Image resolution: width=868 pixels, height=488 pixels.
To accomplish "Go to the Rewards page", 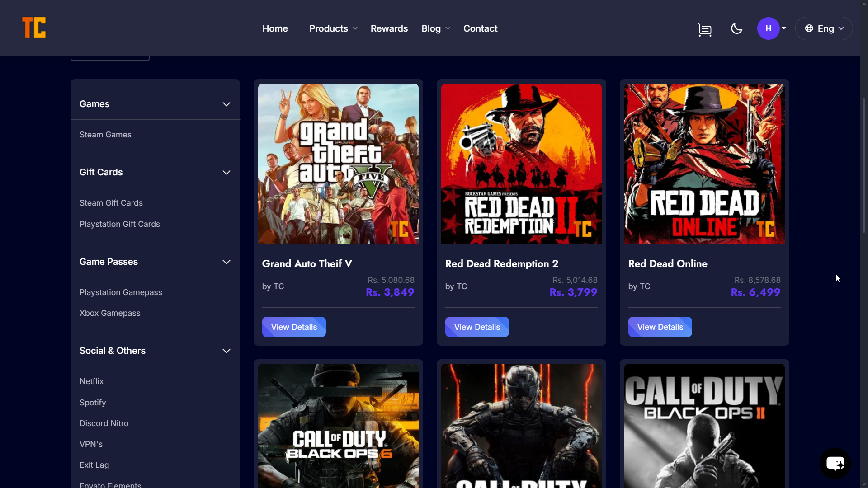I will click(x=389, y=28).
